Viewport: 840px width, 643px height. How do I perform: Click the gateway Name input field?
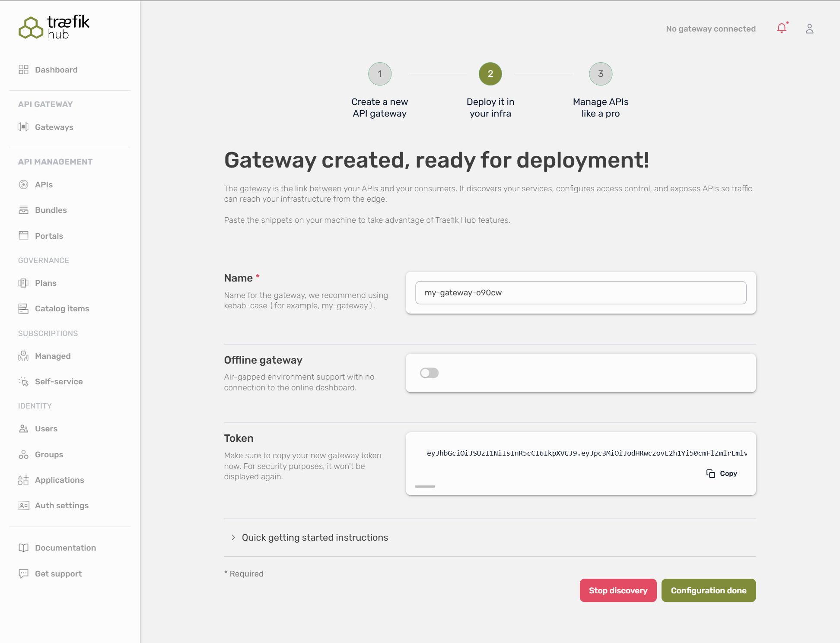click(x=580, y=293)
